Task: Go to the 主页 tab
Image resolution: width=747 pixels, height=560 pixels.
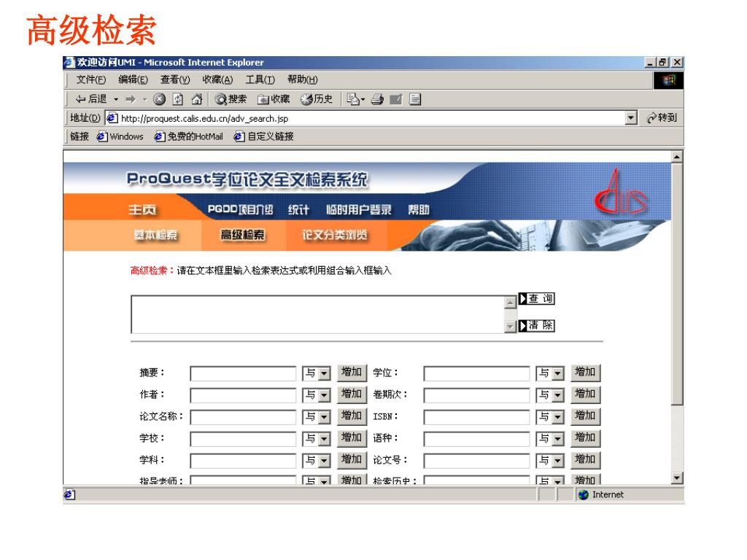Action: click(x=142, y=209)
